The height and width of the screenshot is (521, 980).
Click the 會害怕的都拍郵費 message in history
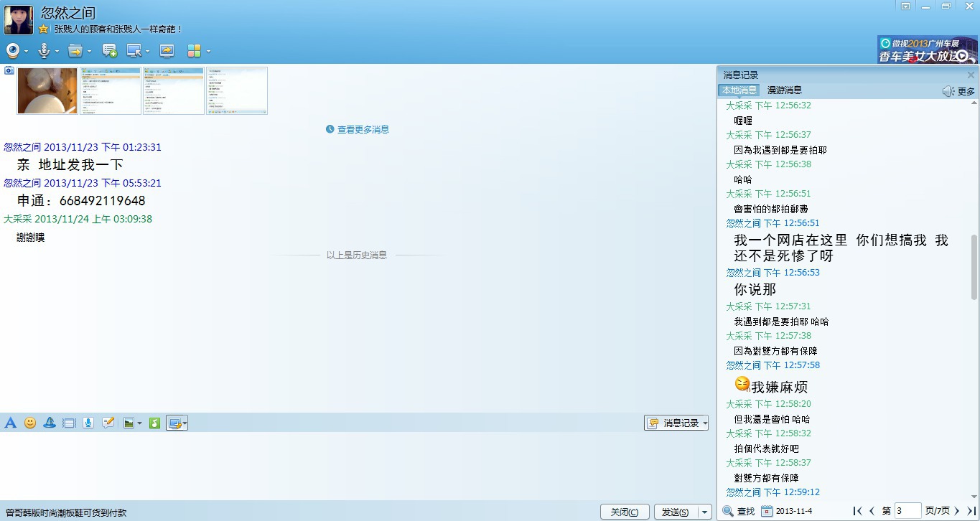[771, 209]
